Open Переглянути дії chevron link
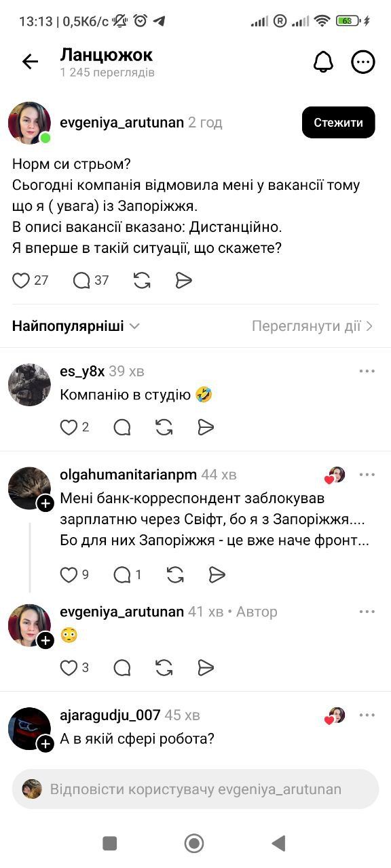 tap(313, 326)
